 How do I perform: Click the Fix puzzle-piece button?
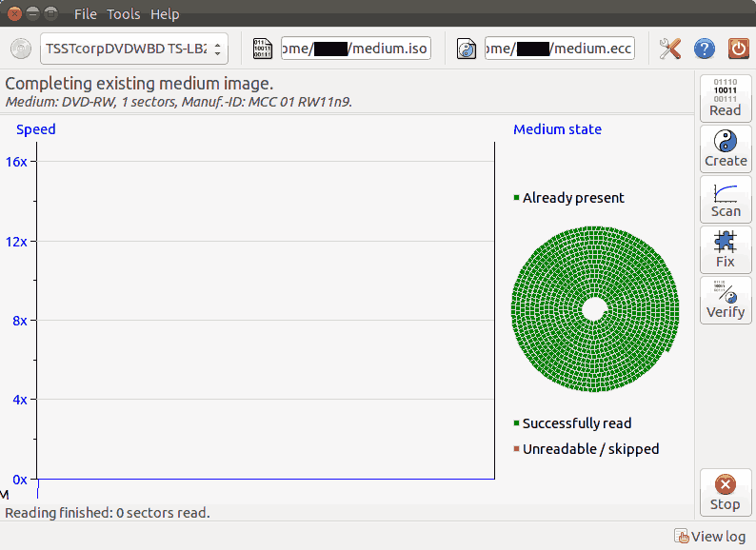coord(725,250)
